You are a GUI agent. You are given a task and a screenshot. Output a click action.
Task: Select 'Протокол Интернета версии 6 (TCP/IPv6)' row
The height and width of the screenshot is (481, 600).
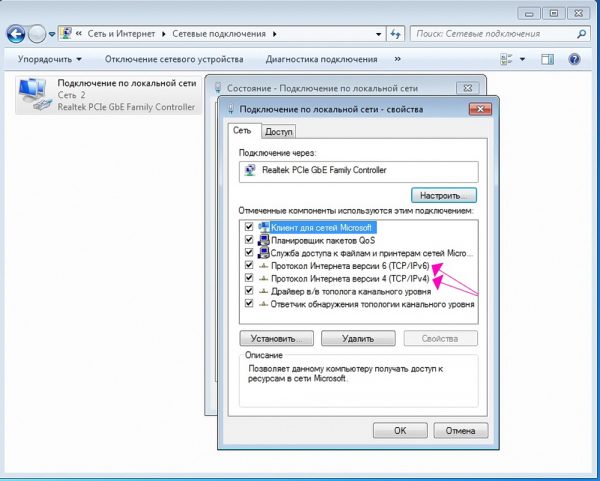point(350,266)
